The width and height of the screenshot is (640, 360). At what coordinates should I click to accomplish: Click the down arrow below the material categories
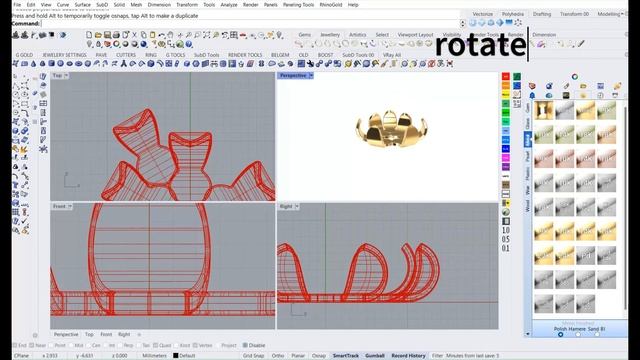tap(527, 334)
